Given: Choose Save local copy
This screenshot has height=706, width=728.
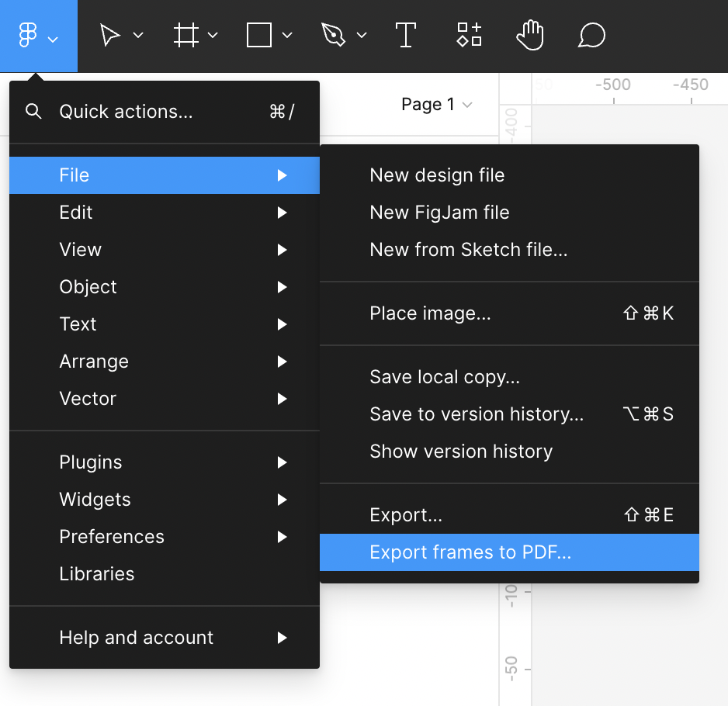Looking at the screenshot, I should click(x=509, y=377).
